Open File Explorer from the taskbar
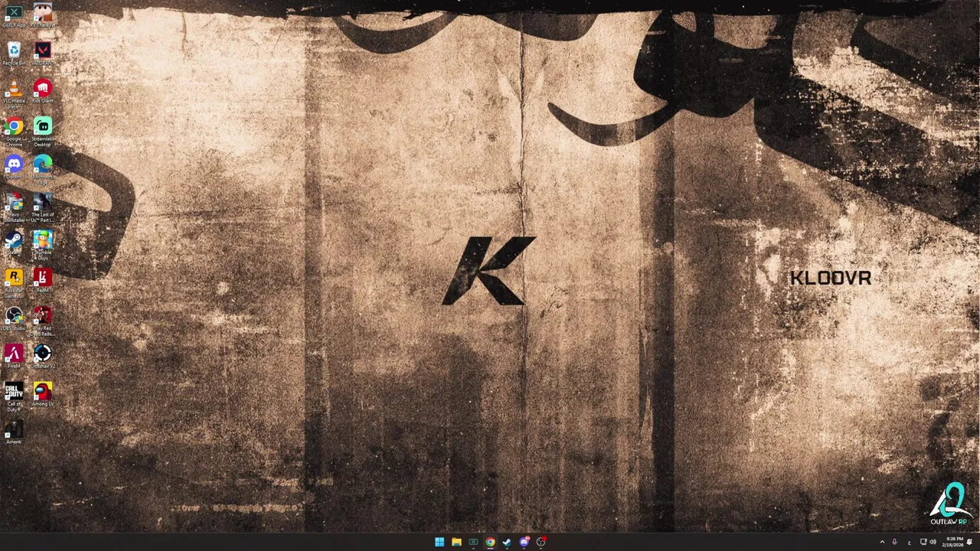 tap(456, 542)
